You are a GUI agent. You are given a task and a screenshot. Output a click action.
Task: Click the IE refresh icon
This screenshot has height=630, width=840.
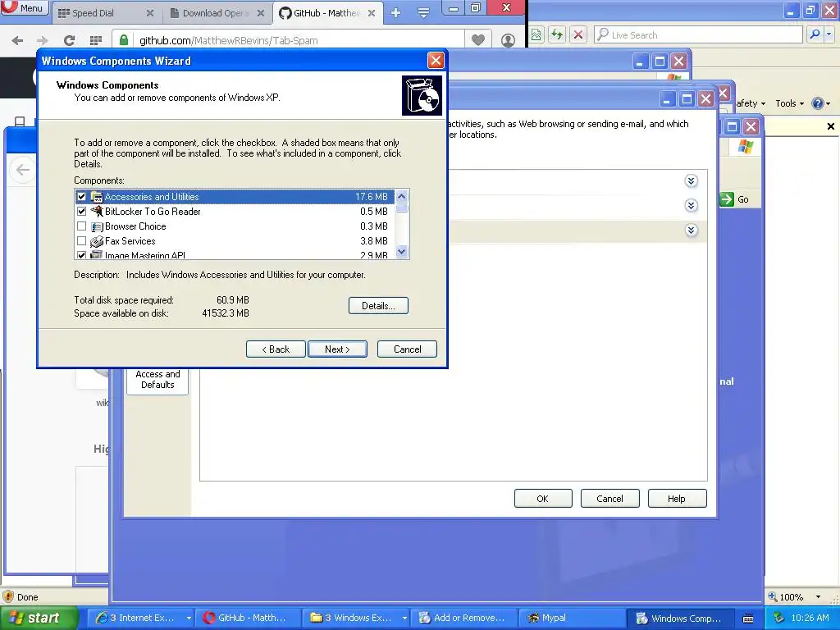coord(557,34)
